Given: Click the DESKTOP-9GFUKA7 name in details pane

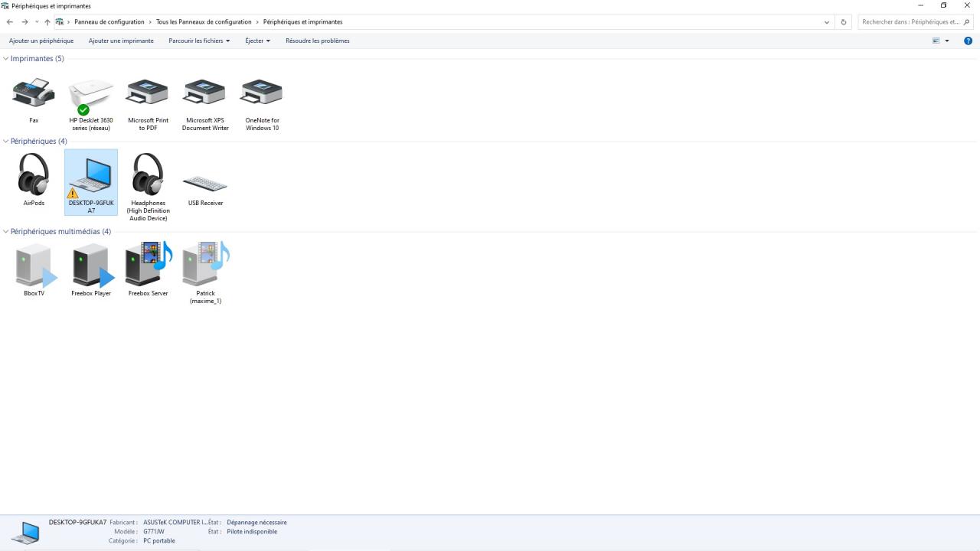Looking at the screenshot, I should tap(78, 523).
